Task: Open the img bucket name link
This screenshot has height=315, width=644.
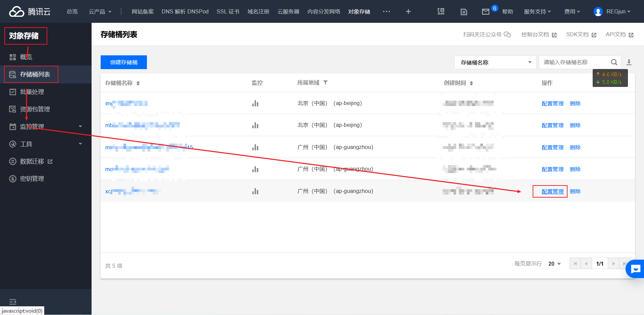Action: (126, 103)
